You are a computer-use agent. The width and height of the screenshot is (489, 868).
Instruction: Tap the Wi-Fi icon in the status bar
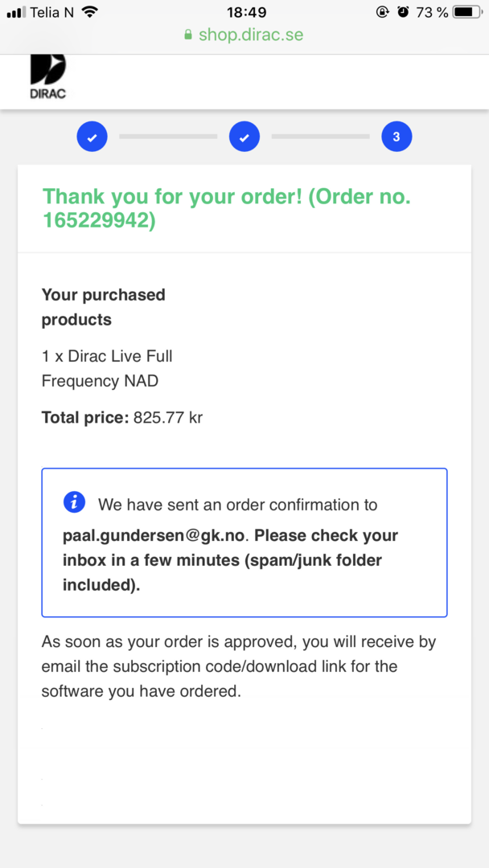pos(89,12)
